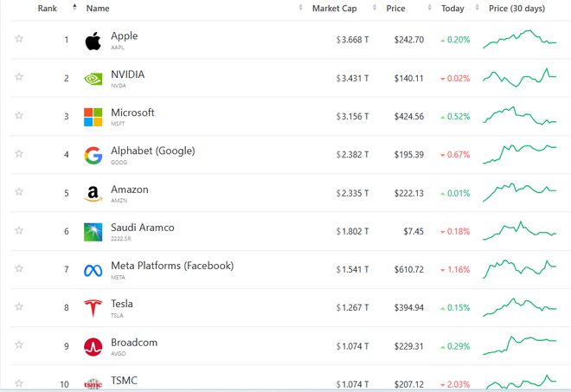Click the Meta logo icon
Viewport: 571px width, 392px height.
point(93,270)
